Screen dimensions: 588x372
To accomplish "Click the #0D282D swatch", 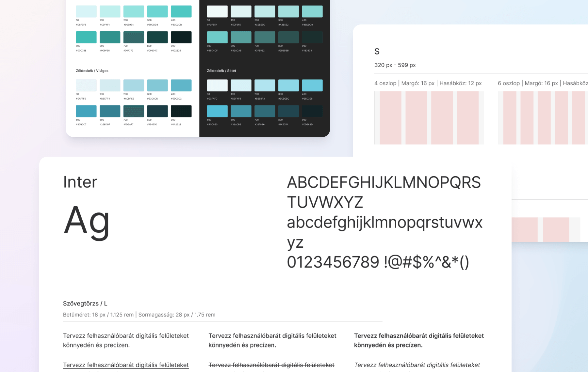I will tap(312, 111).
